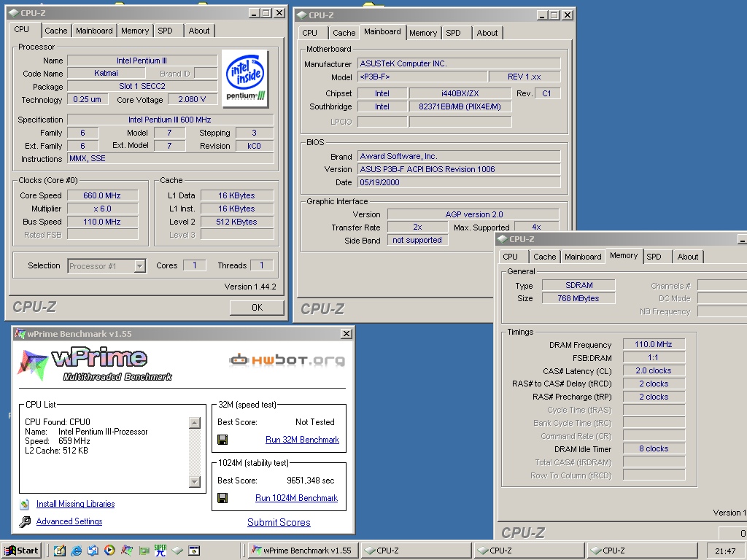Open About tab in the CPU window

point(198,31)
